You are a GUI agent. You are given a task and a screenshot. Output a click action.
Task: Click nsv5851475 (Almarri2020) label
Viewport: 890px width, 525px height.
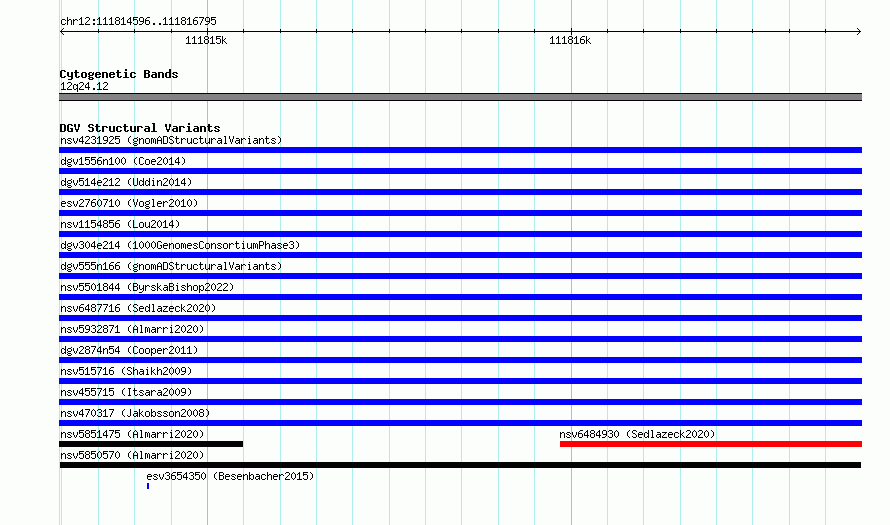pyautogui.click(x=132, y=434)
